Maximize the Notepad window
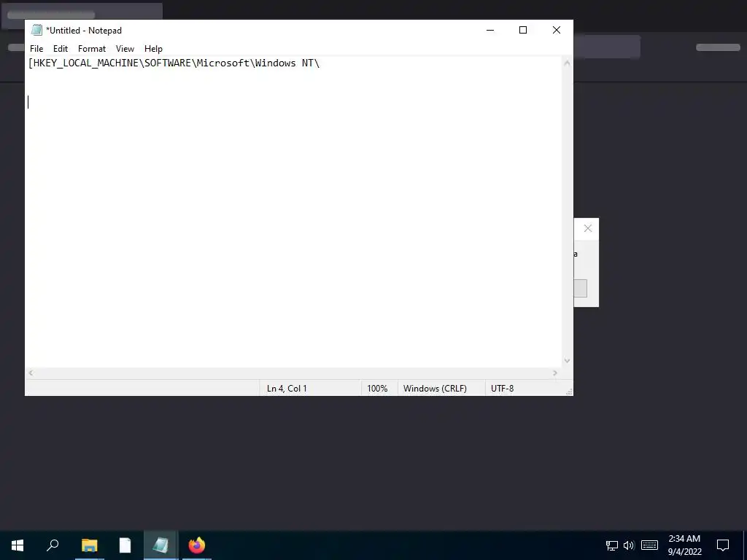Image resolution: width=747 pixels, height=560 pixels. (522, 30)
